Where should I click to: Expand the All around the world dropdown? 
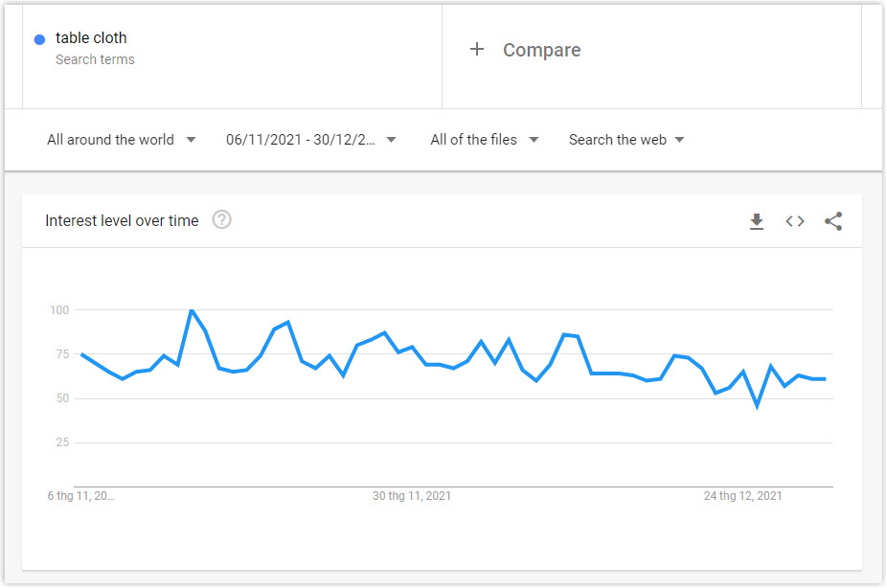point(121,140)
